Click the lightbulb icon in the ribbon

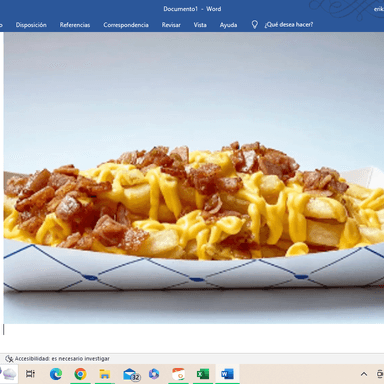click(254, 25)
